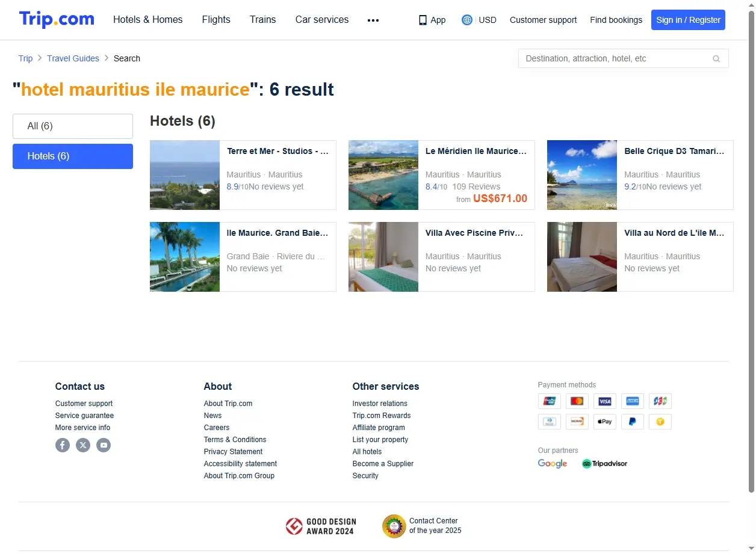Click the Google partner logo
The width and height of the screenshot is (756, 554).
click(553, 464)
